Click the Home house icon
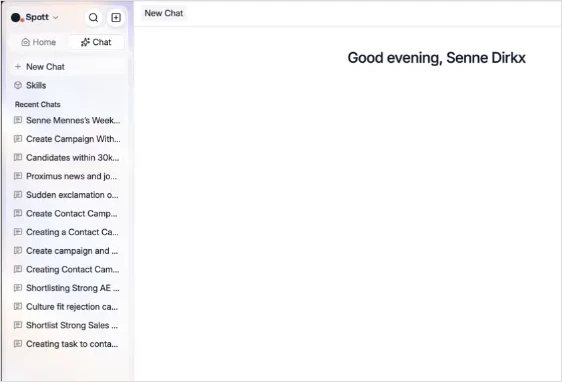 tap(25, 42)
